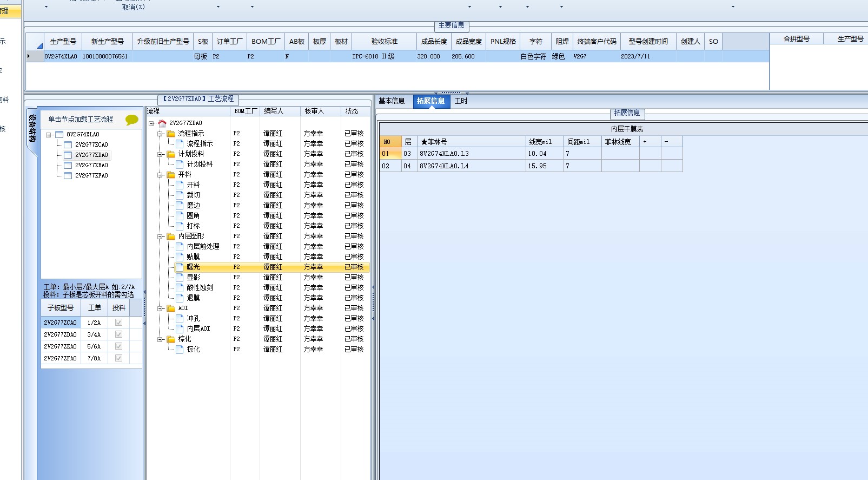Click the folder icon of AOI group

point(171,308)
